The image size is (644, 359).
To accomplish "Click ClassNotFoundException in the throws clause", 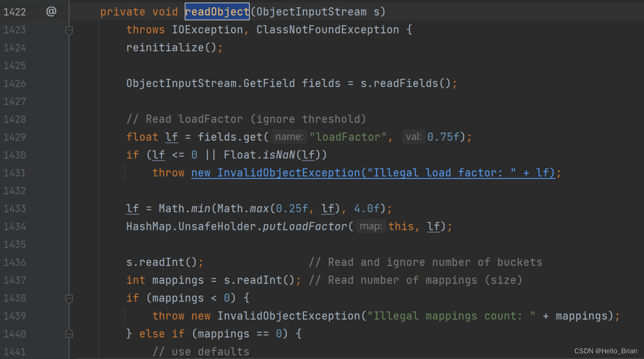I will pos(328,30).
